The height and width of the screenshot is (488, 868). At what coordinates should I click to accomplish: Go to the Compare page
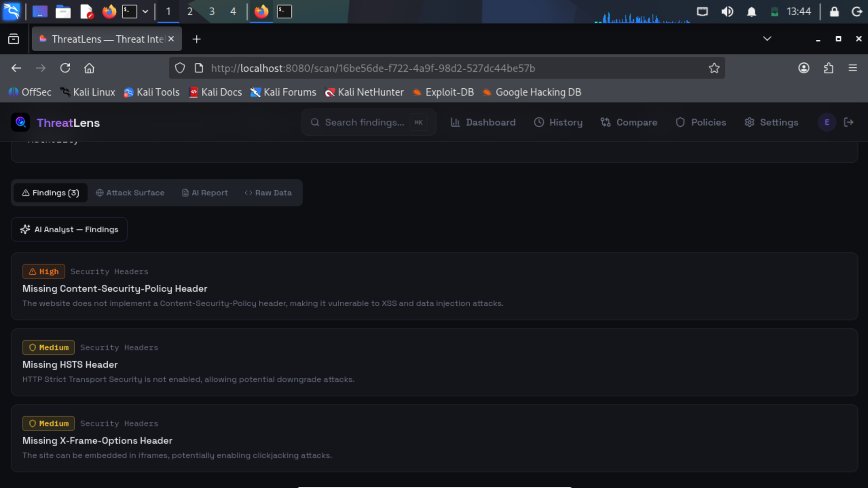click(x=629, y=122)
